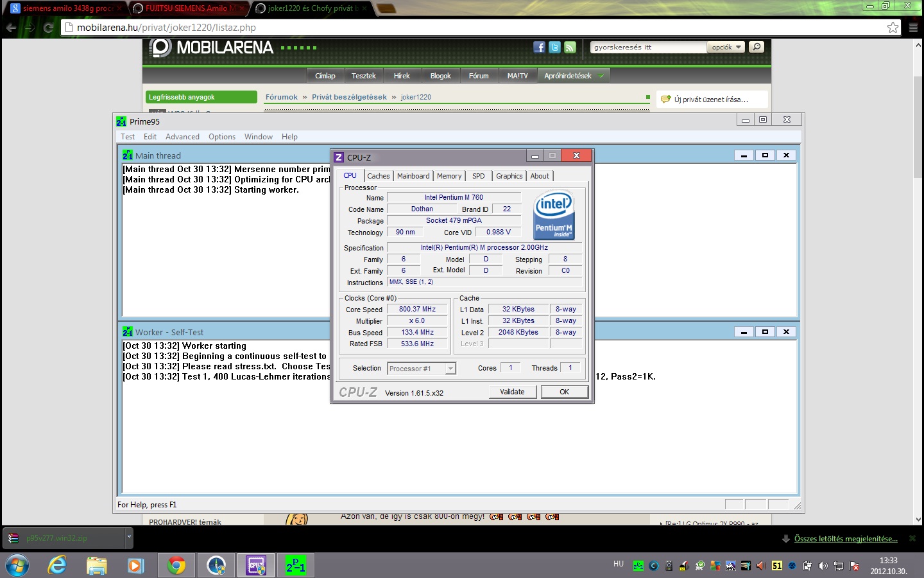The width and height of the screenshot is (924, 578).
Task: Click the Intel Pentium M logo in CPU-Z
Action: 554,215
